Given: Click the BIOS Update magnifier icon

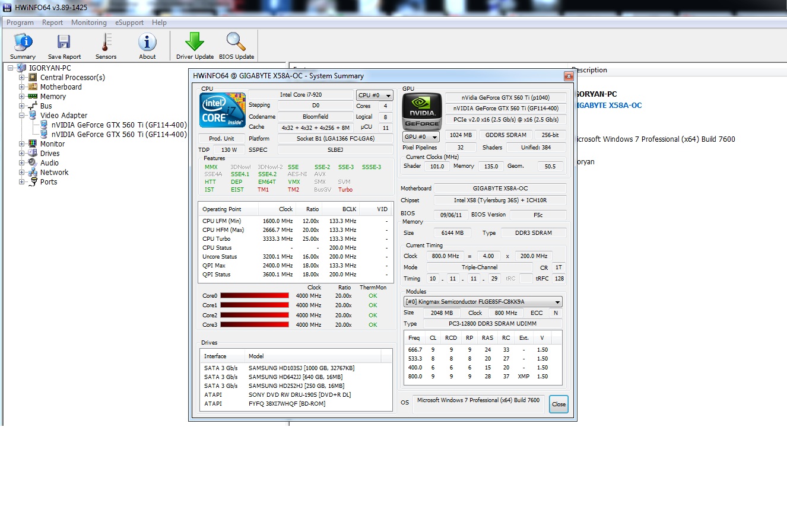Looking at the screenshot, I should 236,42.
